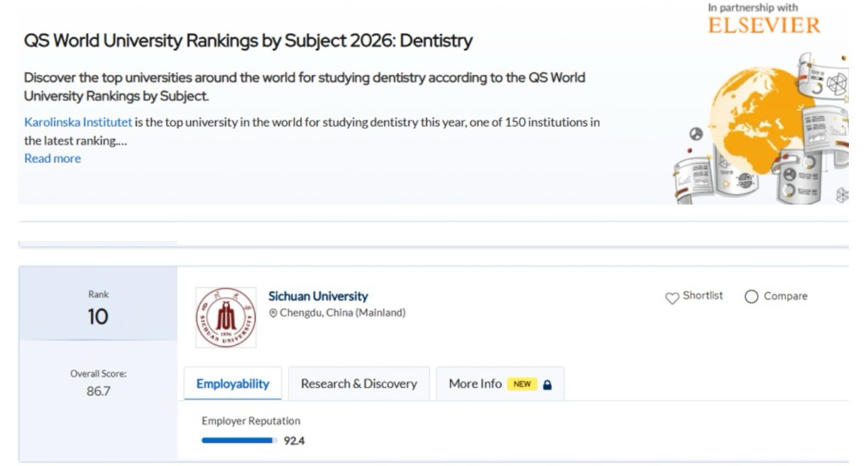Image resolution: width=868 pixels, height=466 pixels.
Task: Click the lock icon on More Info
Action: (547, 385)
